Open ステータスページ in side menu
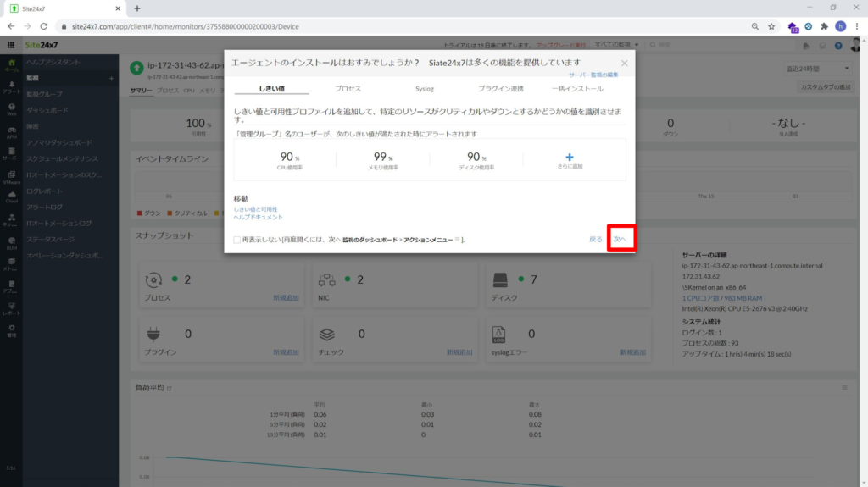This screenshot has width=868, height=487. click(x=50, y=239)
